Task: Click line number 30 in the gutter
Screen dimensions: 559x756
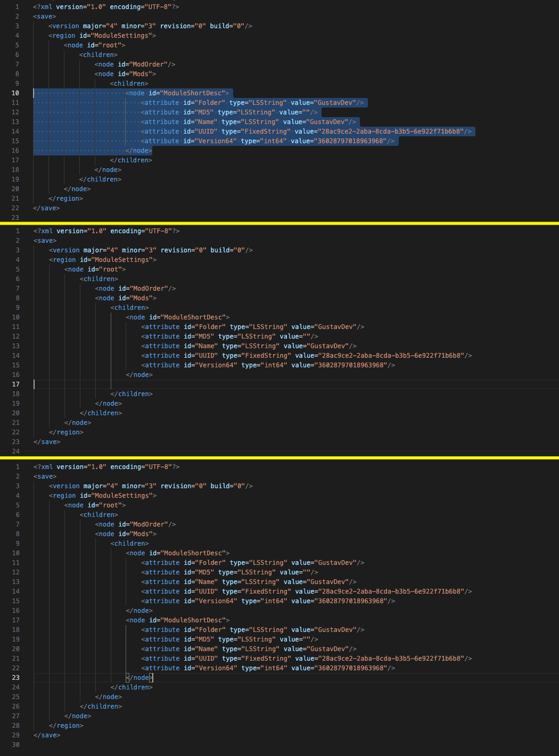Action: [x=15, y=745]
